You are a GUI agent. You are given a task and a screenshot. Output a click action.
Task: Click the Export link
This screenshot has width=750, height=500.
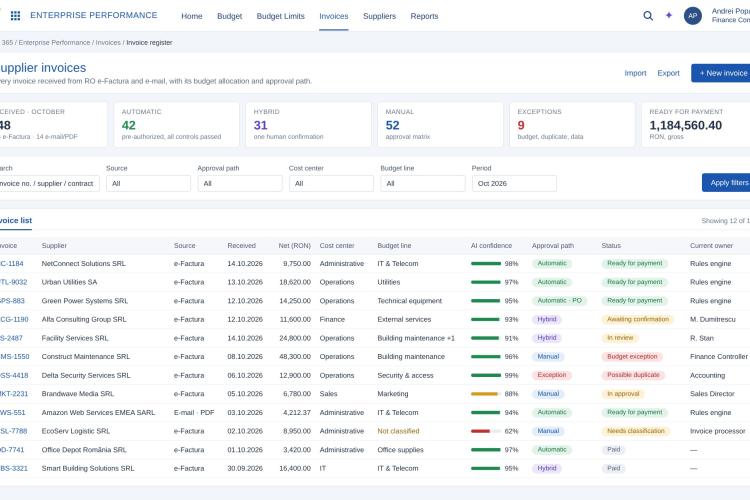(x=668, y=73)
